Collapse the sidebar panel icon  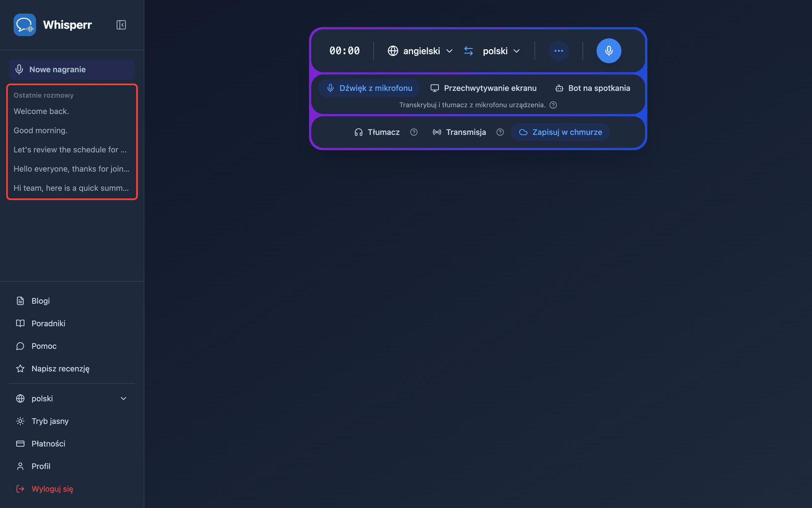121,25
